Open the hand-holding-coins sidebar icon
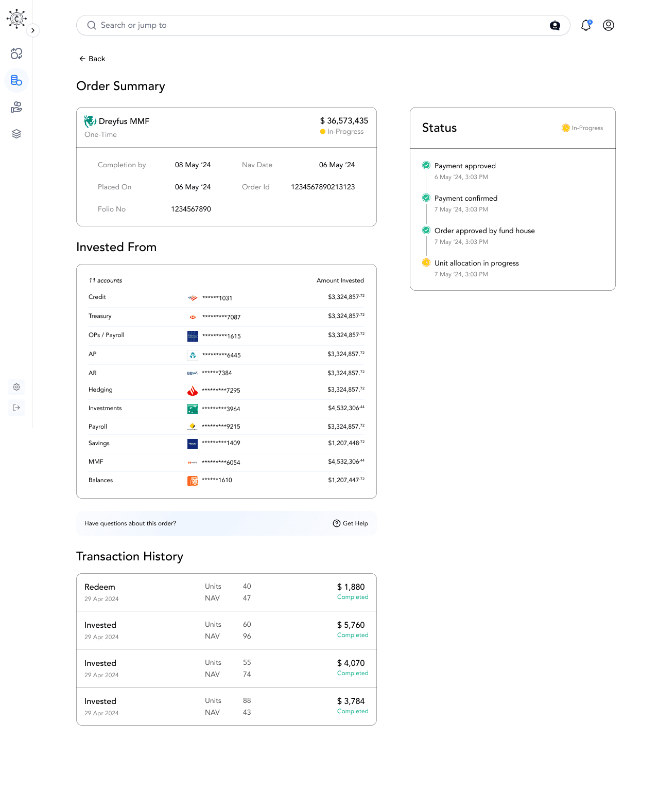This screenshot has height=812, width=659. coord(16,107)
